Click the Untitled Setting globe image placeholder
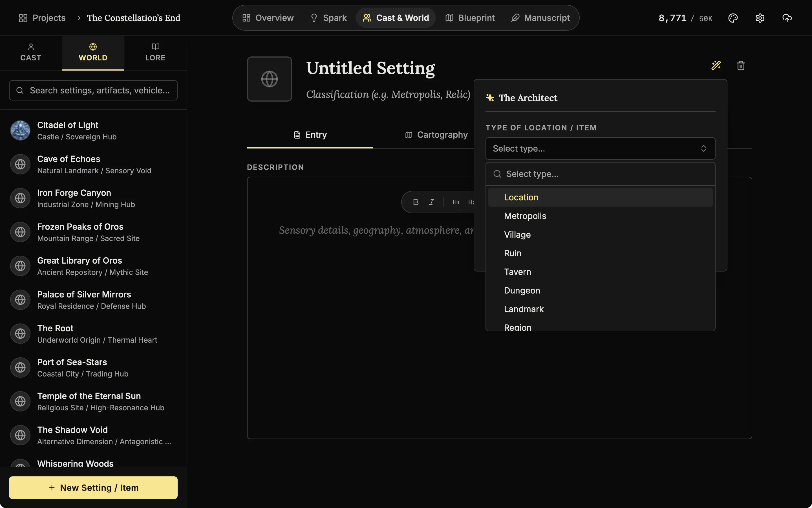The image size is (812, 508). (270, 79)
